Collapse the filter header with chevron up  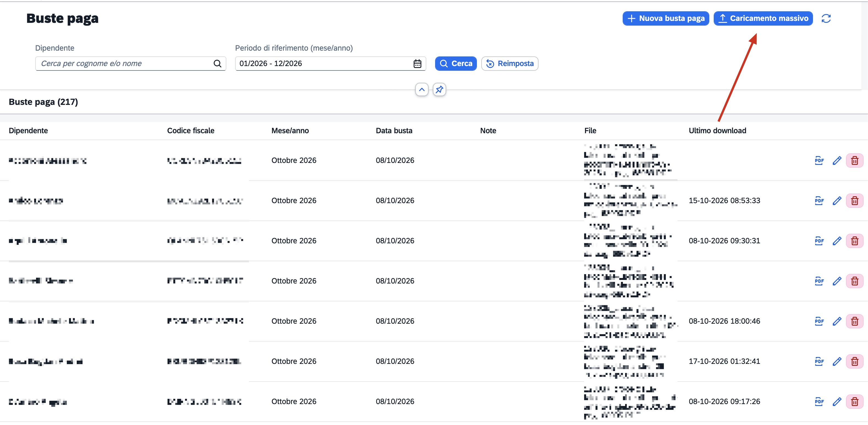(422, 90)
